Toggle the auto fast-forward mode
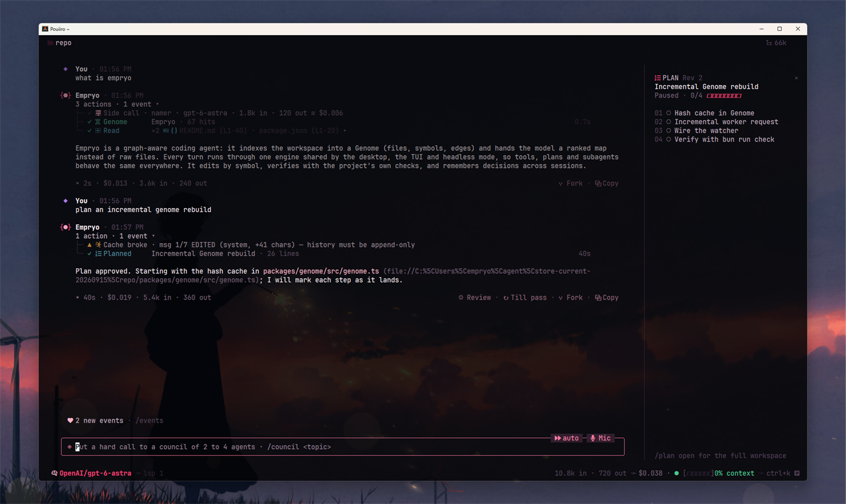Screen dimensions: 846x504 coord(567,438)
